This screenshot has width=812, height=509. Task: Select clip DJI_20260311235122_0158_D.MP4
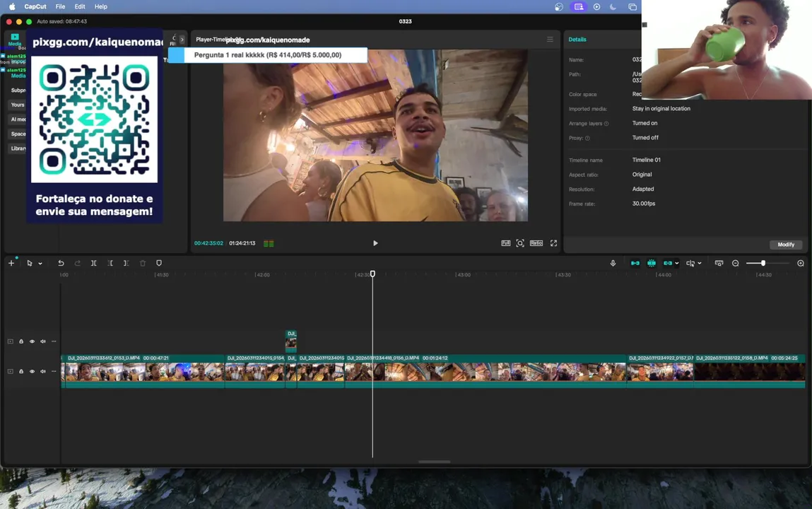coord(749,370)
